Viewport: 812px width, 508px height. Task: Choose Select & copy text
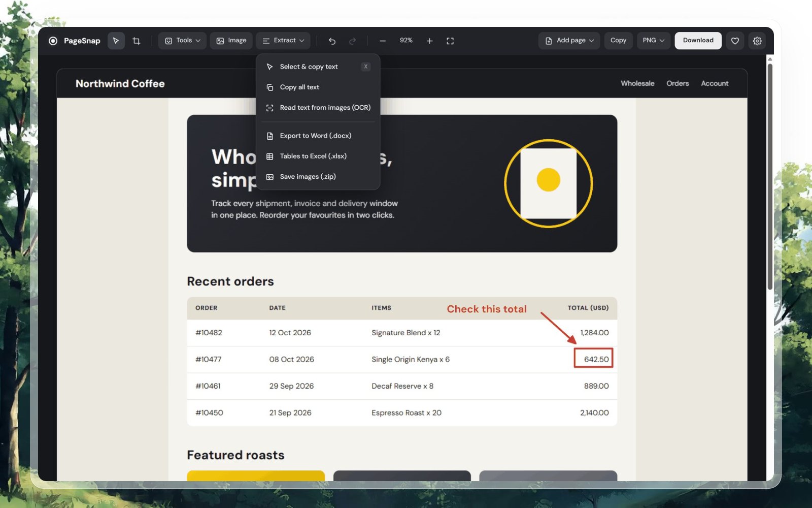pyautogui.click(x=318, y=67)
